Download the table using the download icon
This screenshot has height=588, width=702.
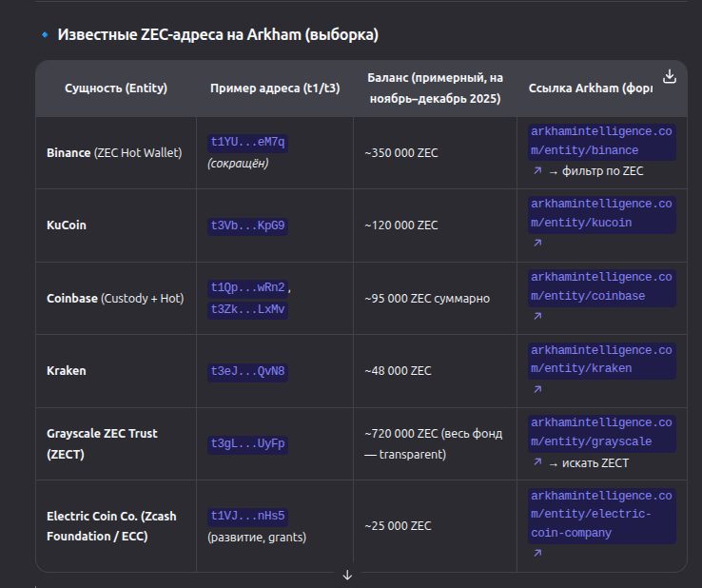pos(670,76)
